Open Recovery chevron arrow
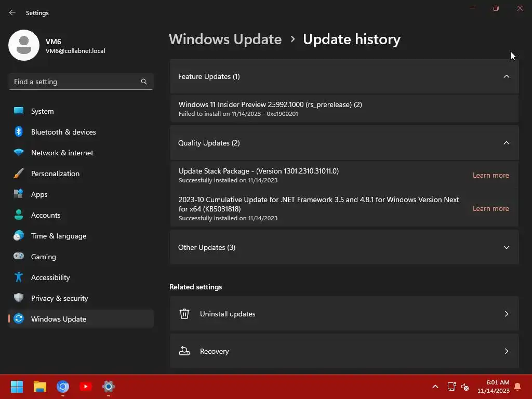532x399 pixels. pos(506,351)
